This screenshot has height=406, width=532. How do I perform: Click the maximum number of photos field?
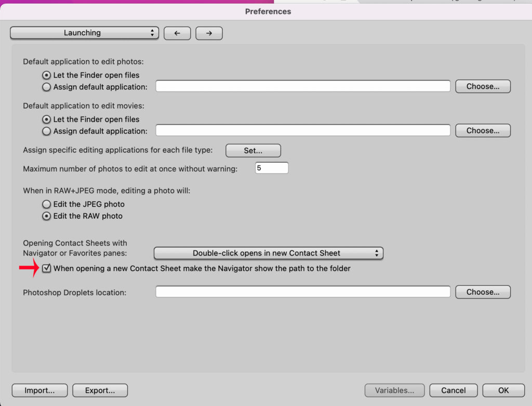(271, 168)
